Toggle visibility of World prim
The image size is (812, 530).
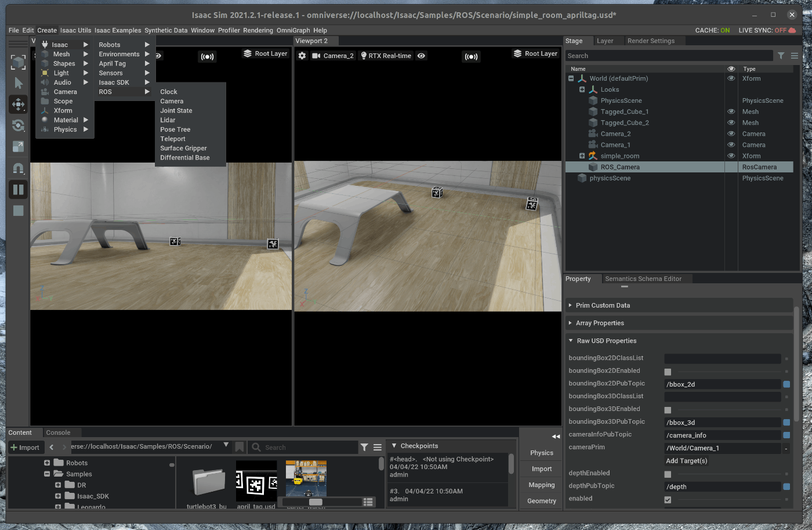tap(731, 78)
